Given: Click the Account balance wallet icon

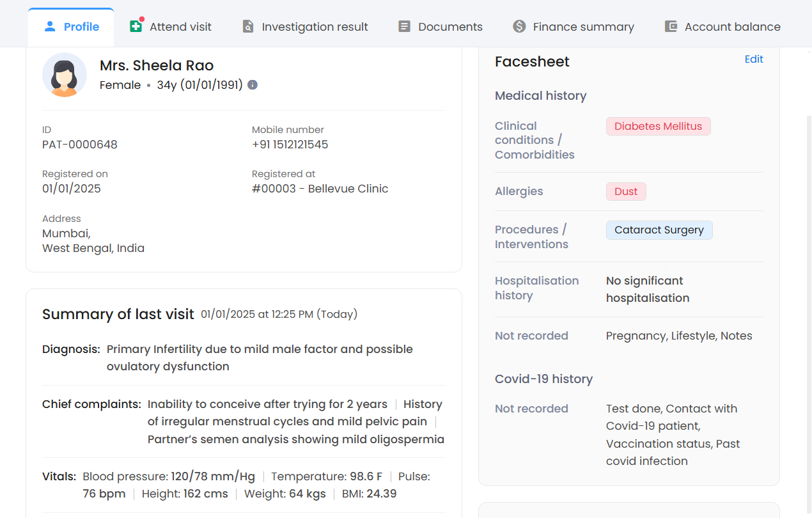Looking at the screenshot, I should [x=671, y=27].
